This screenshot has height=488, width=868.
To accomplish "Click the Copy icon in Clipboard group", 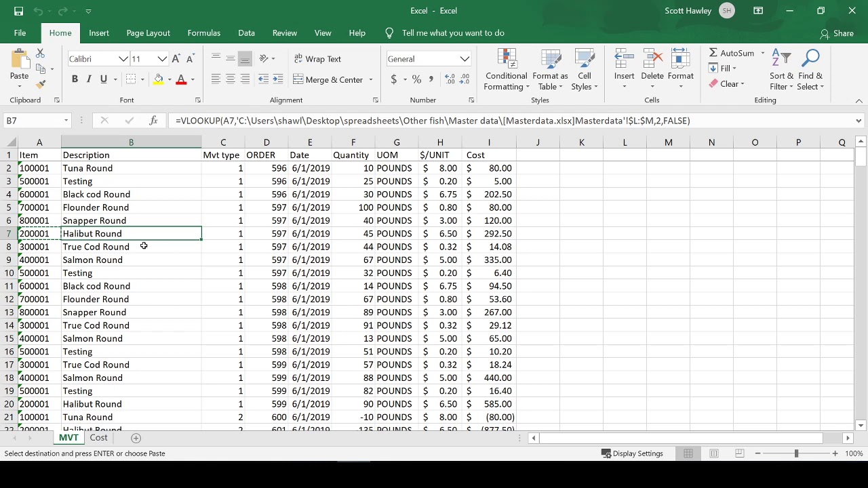I will pos(41,68).
